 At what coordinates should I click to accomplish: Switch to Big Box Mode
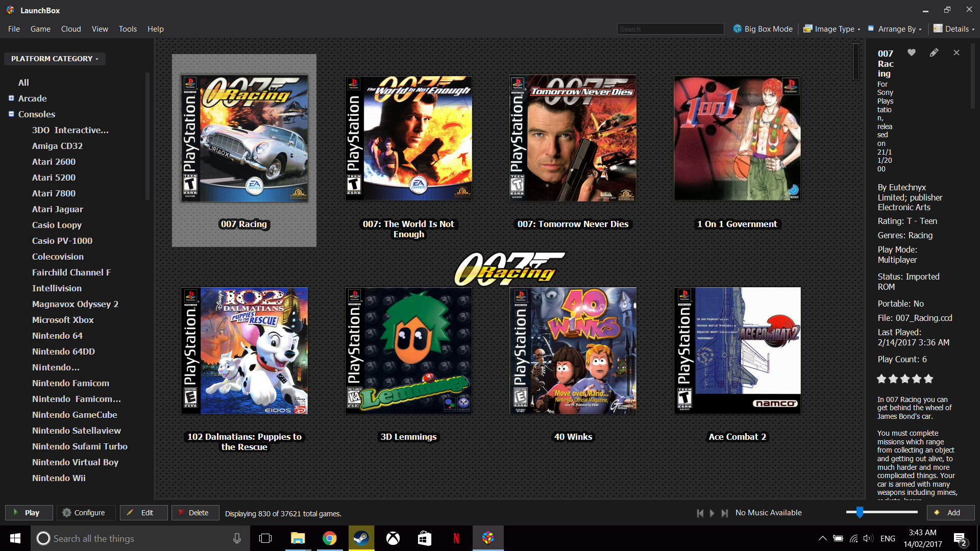[763, 29]
